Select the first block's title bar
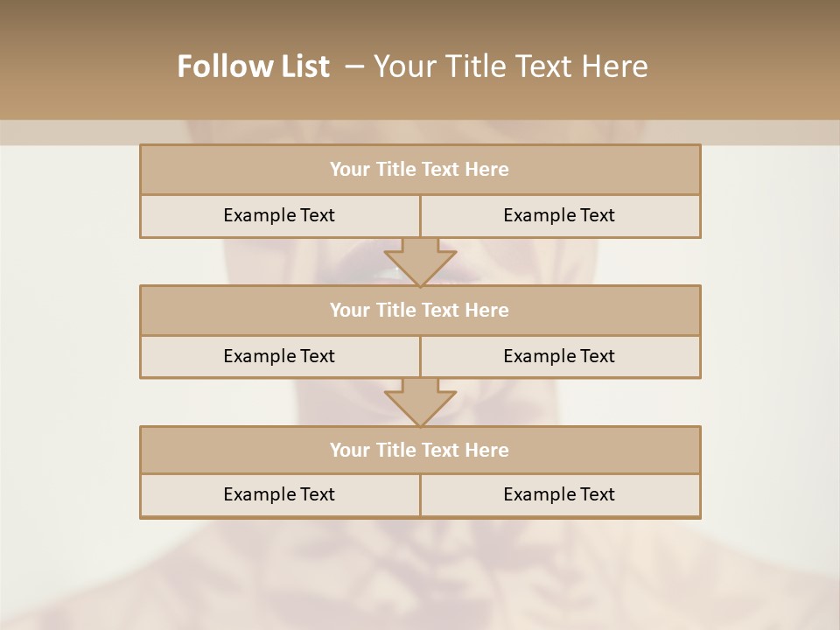 coord(420,170)
